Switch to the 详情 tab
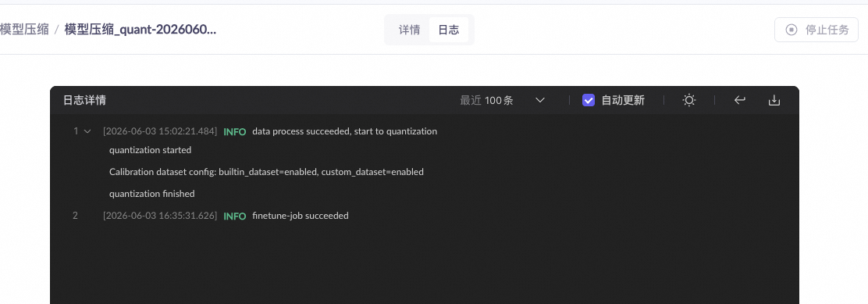The height and width of the screenshot is (304, 868). coord(410,30)
